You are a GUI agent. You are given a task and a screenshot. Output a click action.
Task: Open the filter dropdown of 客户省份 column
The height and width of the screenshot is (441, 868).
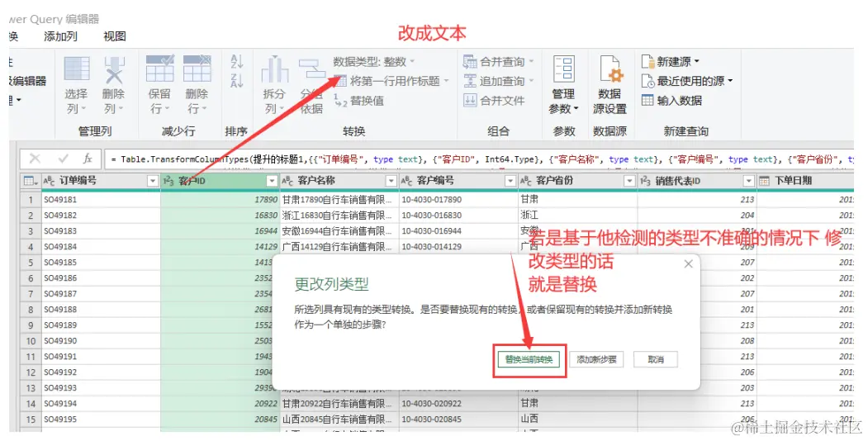point(629,181)
